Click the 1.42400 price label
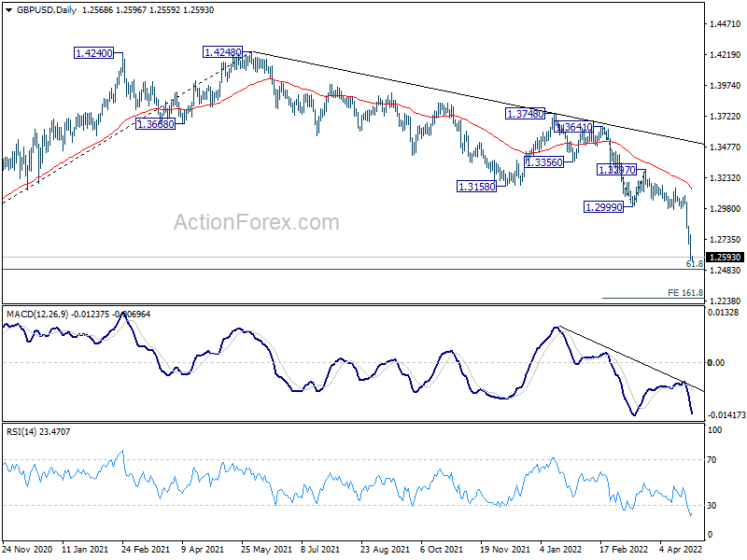The width and height of the screenshot is (747, 560). tap(94, 53)
